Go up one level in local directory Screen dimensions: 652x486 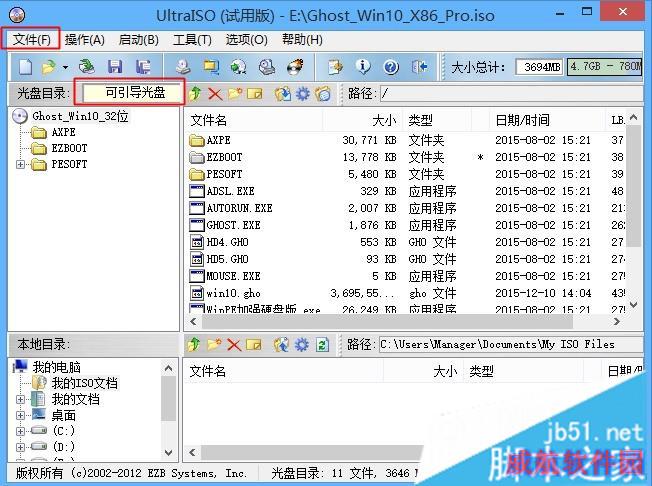[x=193, y=345]
